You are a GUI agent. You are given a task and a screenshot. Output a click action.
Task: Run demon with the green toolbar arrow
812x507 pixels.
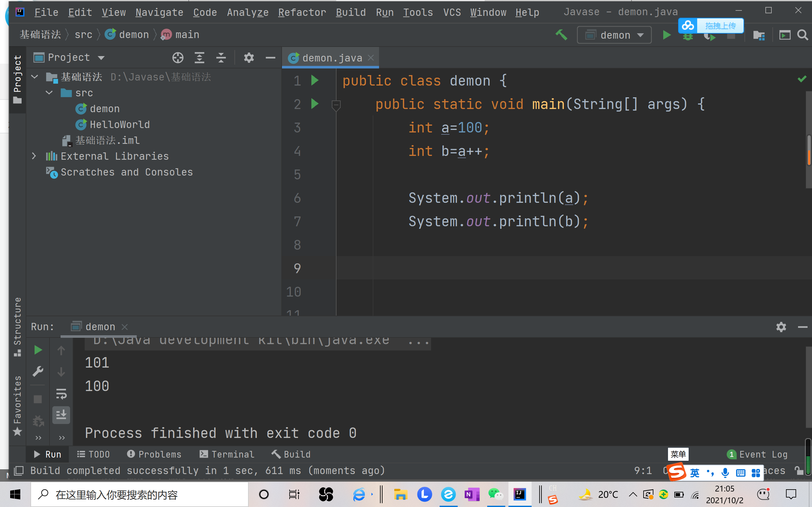click(x=666, y=35)
